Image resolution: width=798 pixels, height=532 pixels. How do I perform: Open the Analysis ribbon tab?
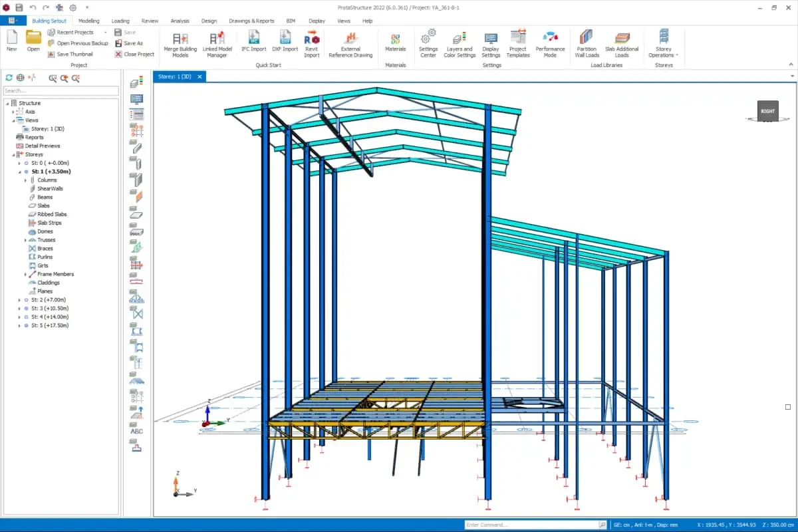click(180, 21)
